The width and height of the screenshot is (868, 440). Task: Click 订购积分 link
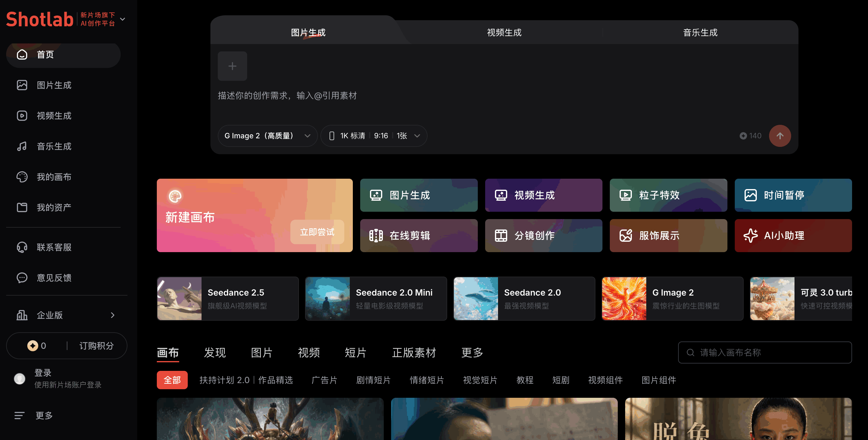[x=96, y=346]
